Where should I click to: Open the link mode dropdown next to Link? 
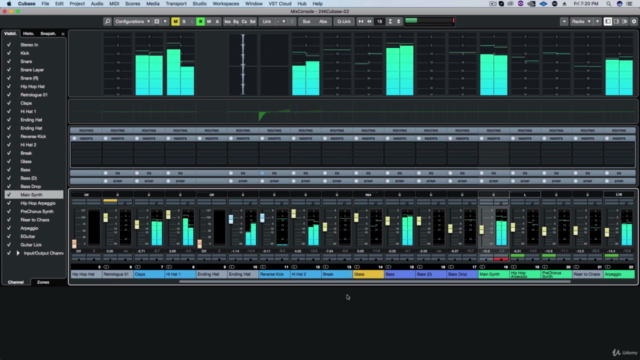click(x=281, y=22)
